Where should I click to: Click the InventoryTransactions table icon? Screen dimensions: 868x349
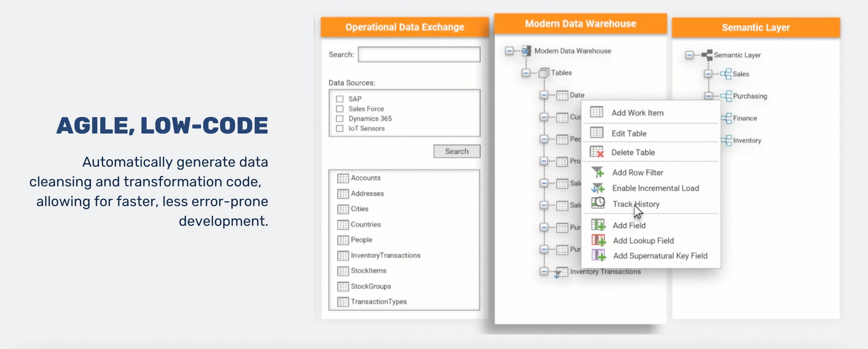pyautogui.click(x=343, y=255)
